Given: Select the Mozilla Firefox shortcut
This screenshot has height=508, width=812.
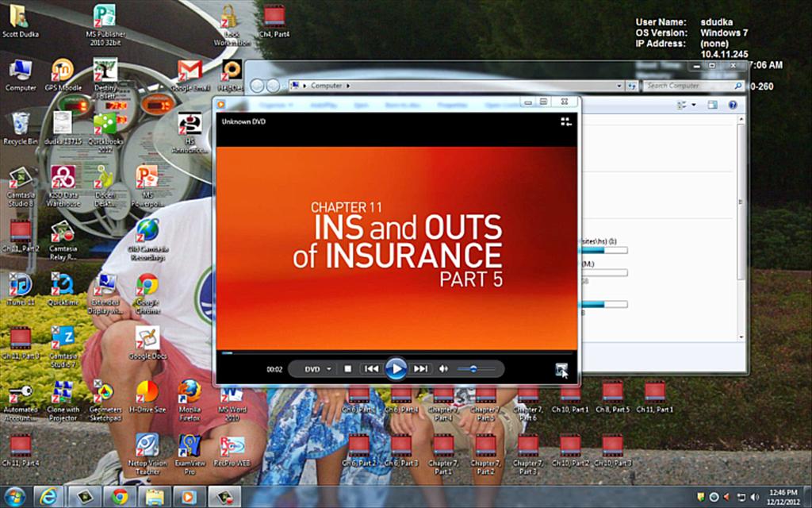Looking at the screenshot, I should click(x=190, y=400).
